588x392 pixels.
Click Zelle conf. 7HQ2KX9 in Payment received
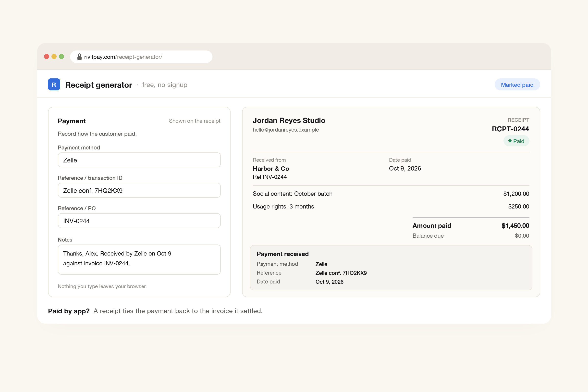tap(341, 273)
